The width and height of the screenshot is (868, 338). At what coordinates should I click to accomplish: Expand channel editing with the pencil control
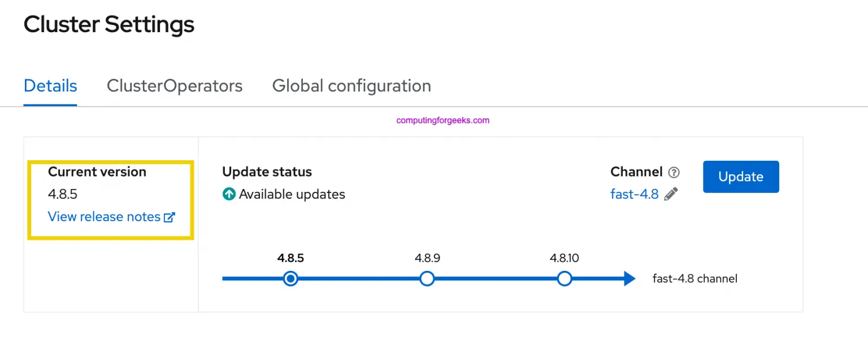[670, 194]
